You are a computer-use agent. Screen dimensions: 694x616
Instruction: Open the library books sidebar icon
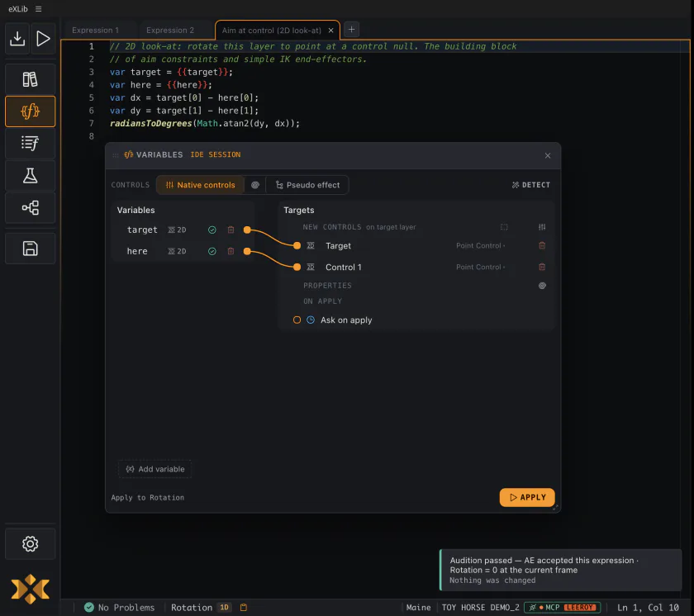pyautogui.click(x=30, y=79)
